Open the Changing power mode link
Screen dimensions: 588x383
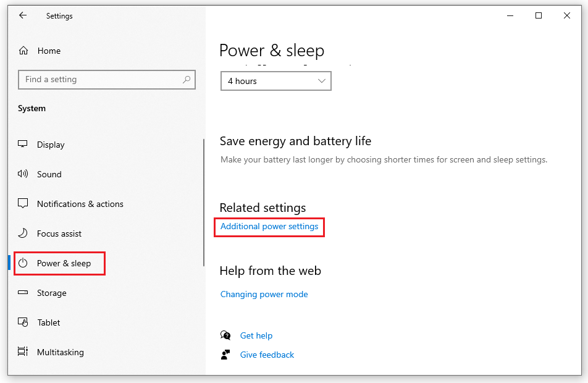(x=264, y=295)
